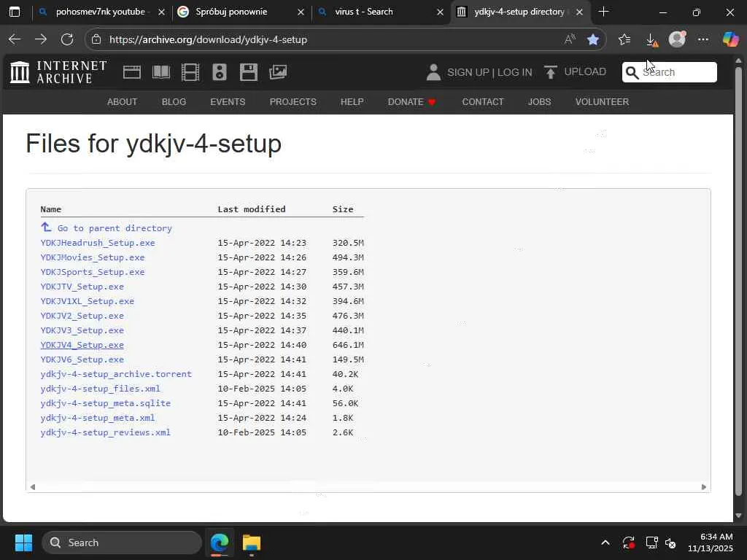The width and height of the screenshot is (747, 560).
Task: Open the Downloads icon in the toolbar
Action: pyautogui.click(x=651, y=40)
